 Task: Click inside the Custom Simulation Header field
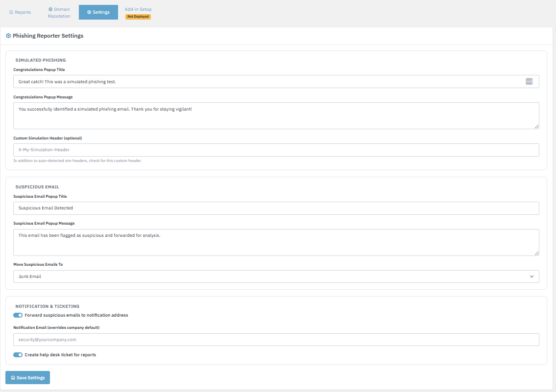tap(276, 150)
